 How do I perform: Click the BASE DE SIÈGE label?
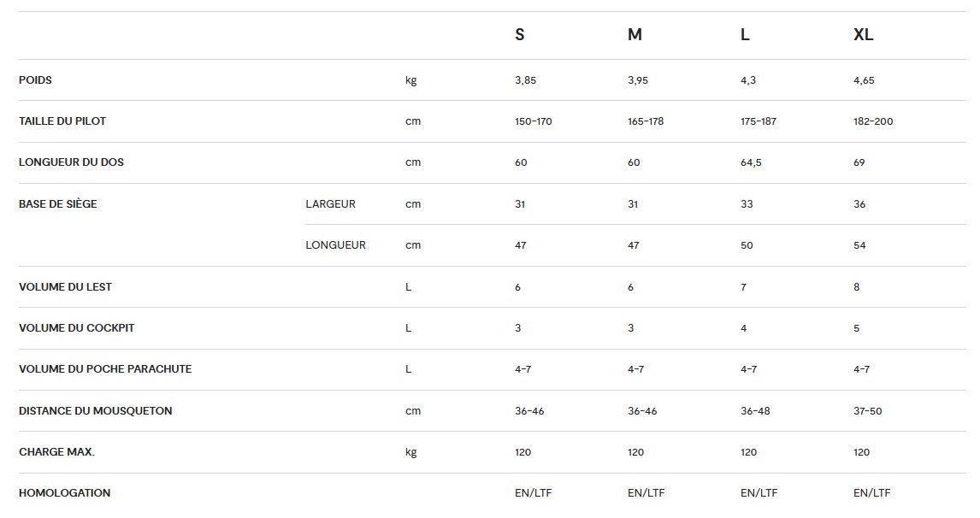click(57, 203)
